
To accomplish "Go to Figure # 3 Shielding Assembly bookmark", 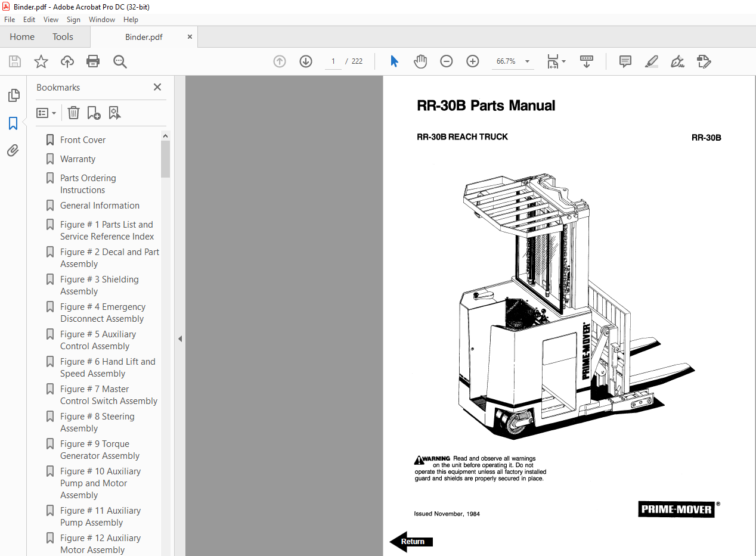I will [x=99, y=285].
